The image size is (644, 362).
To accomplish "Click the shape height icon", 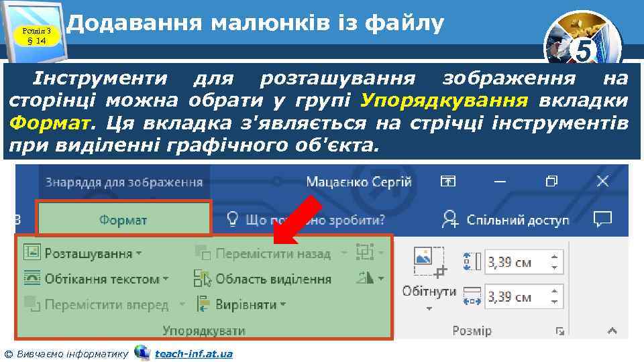I will tap(472, 261).
